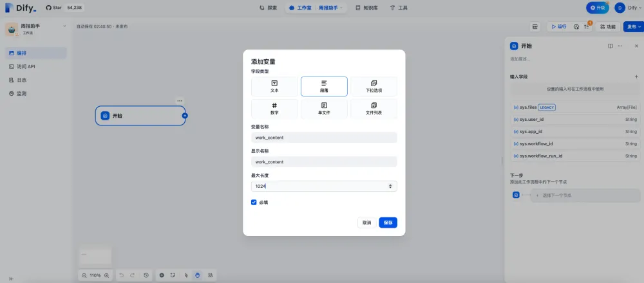Click the 取消 button
The image size is (644, 283).
click(x=367, y=223)
